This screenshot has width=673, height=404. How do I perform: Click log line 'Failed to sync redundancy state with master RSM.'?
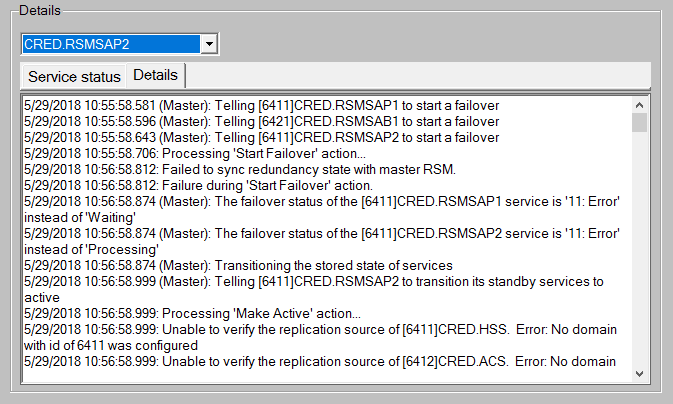tap(240, 170)
